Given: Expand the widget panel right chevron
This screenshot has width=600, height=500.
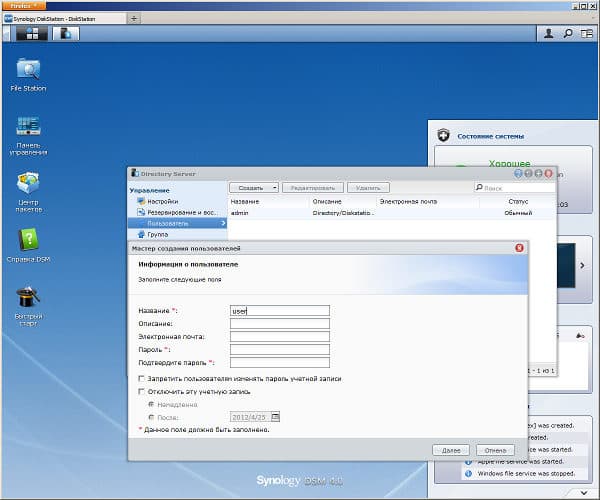Looking at the screenshot, I should [x=582, y=265].
